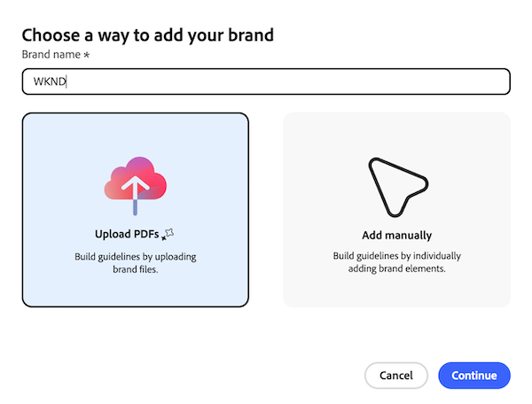
Task: Click the "Build guidelines by uploading" text line
Action: 135,257
